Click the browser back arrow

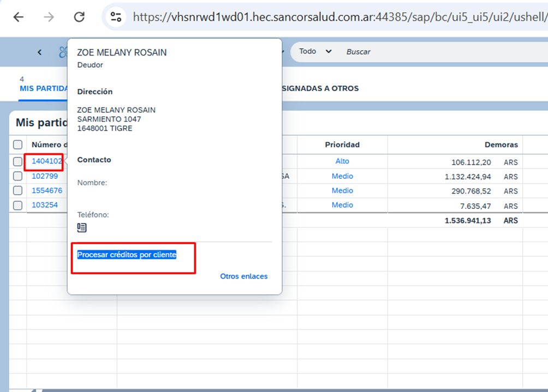click(19, 17)
